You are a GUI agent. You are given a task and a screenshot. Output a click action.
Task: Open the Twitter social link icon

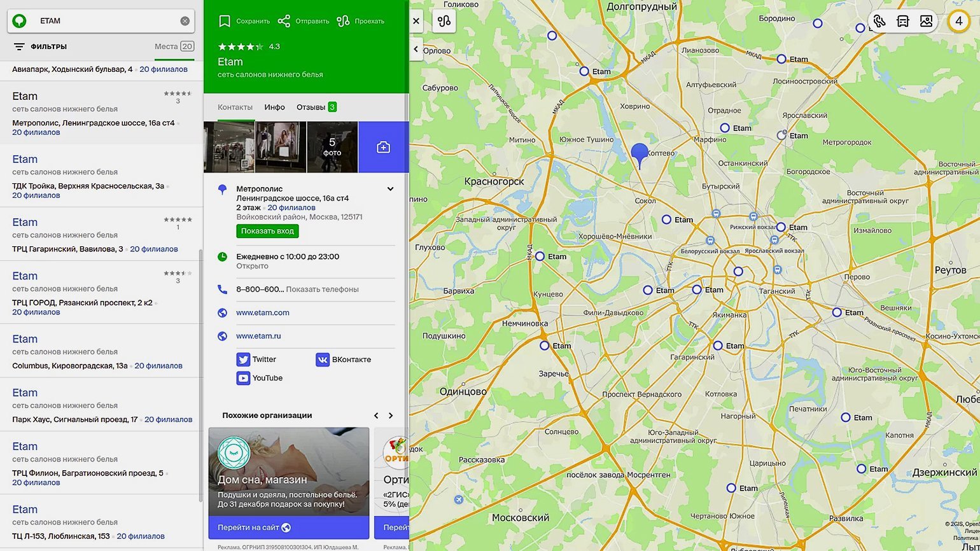tap(243, 359)
